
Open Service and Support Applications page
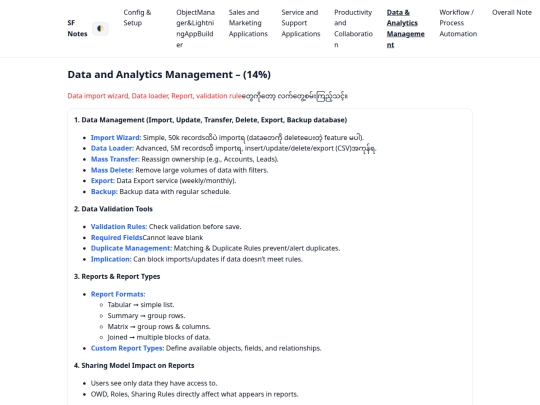tap(301, 23)
